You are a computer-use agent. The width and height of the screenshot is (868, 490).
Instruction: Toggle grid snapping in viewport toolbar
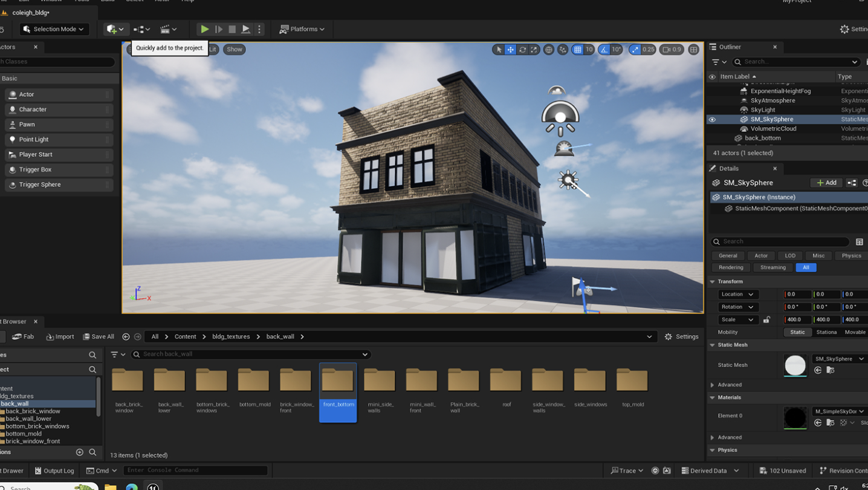pyautogui.click(x=578, y=50)
